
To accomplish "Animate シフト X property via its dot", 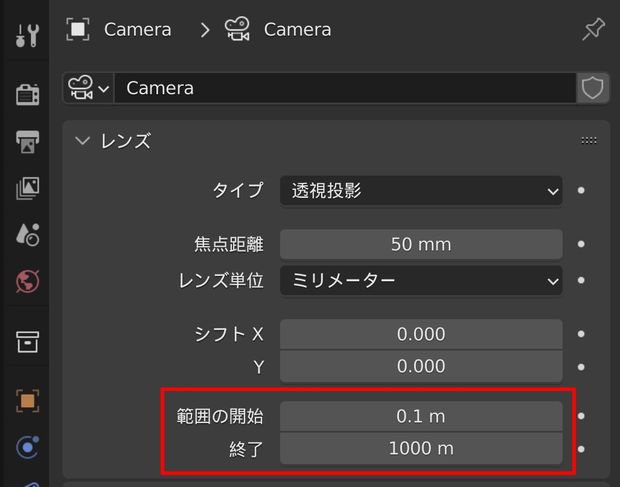I will 581,334.
